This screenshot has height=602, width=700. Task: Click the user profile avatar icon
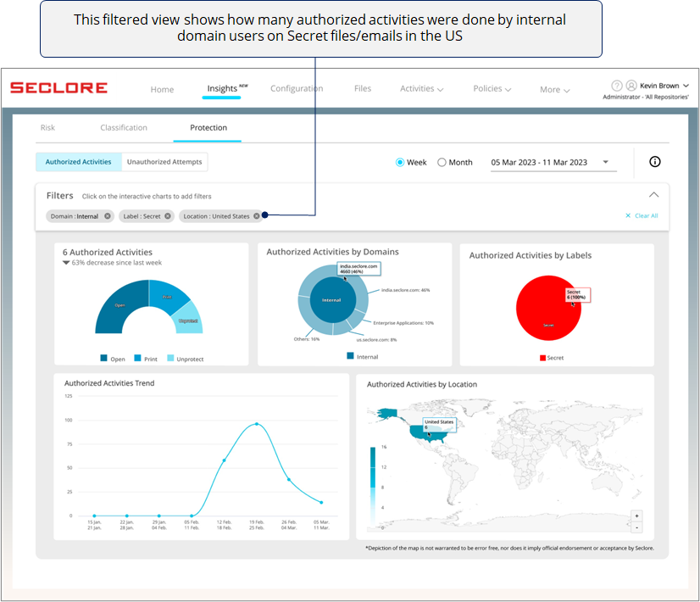[x=631, y=86]
